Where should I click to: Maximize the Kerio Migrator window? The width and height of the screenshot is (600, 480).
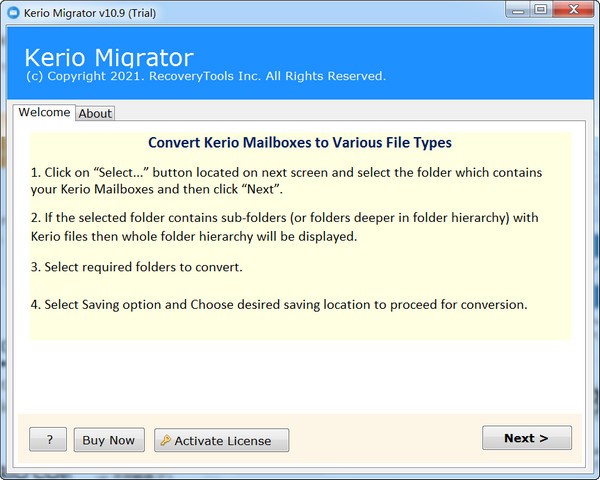(540, 11)
